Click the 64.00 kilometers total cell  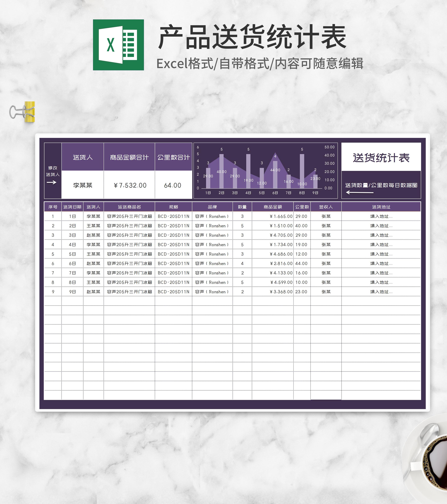coord(173,185)
